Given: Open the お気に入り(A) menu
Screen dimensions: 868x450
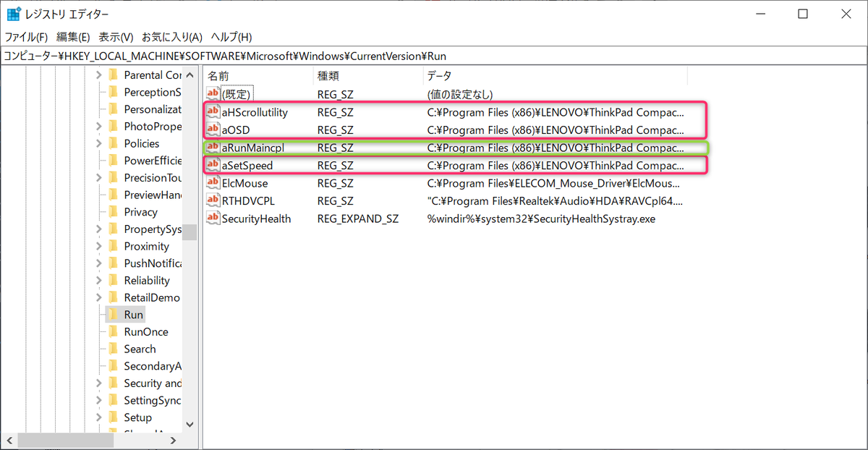Looking at the screenshot, I should (x=171, y=37).
